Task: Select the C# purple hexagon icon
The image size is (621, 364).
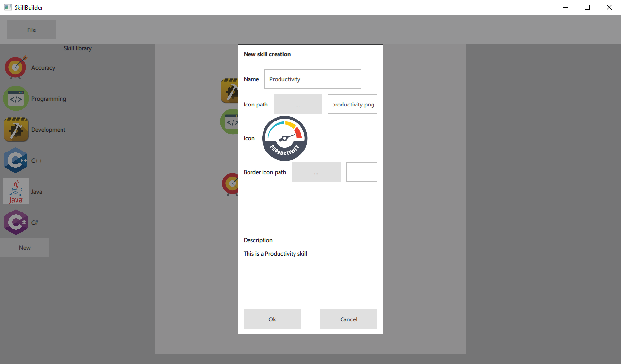Action: (x=16, y=223)
